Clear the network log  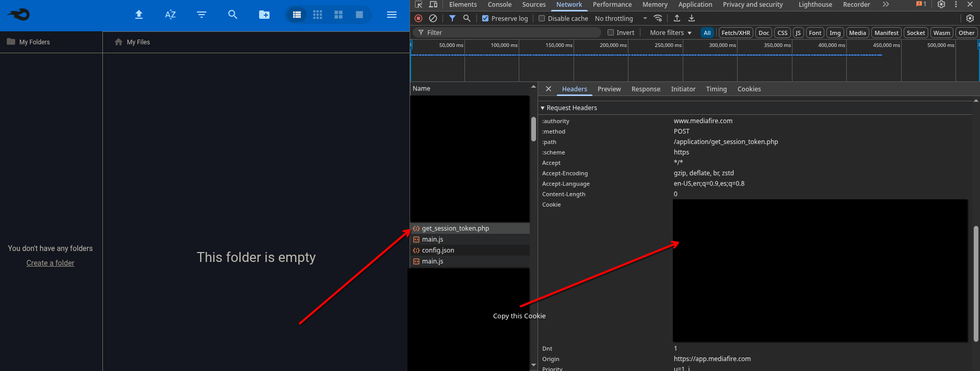433,18
